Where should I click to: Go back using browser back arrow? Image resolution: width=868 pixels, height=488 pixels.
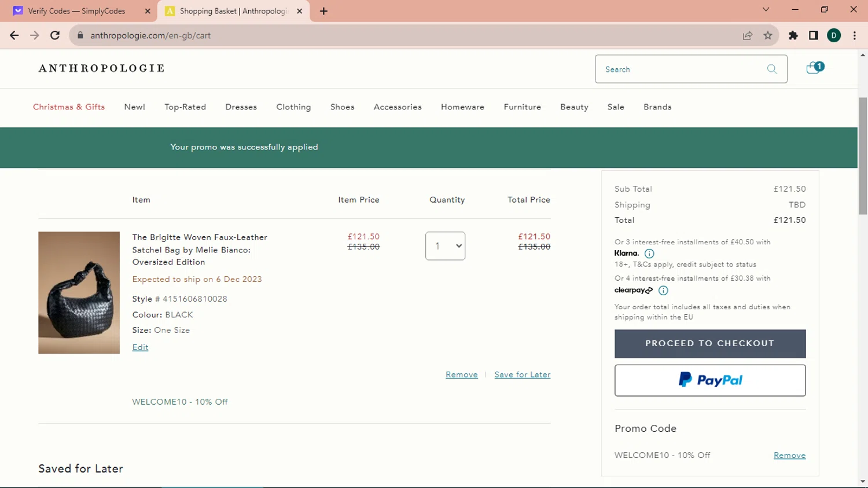click(x=14, y=35)
